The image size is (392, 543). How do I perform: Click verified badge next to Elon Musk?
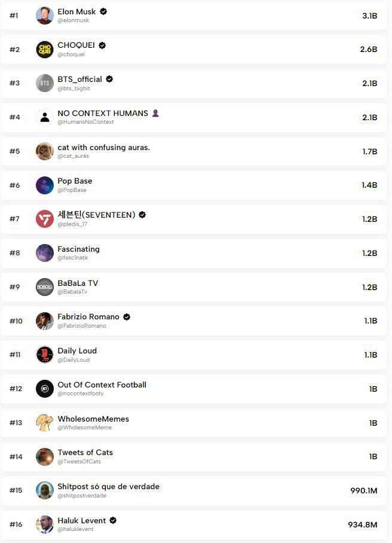pos(103,11)
